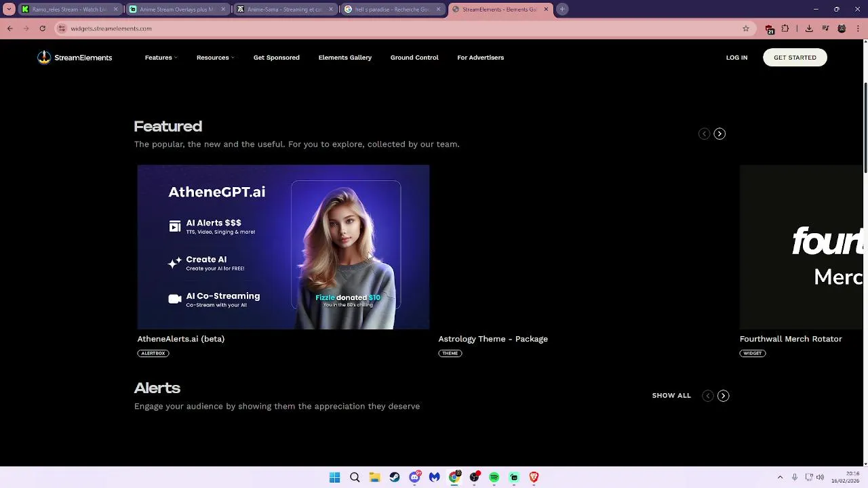
Task: Open a new browser tab
Action: pos(562,9)
